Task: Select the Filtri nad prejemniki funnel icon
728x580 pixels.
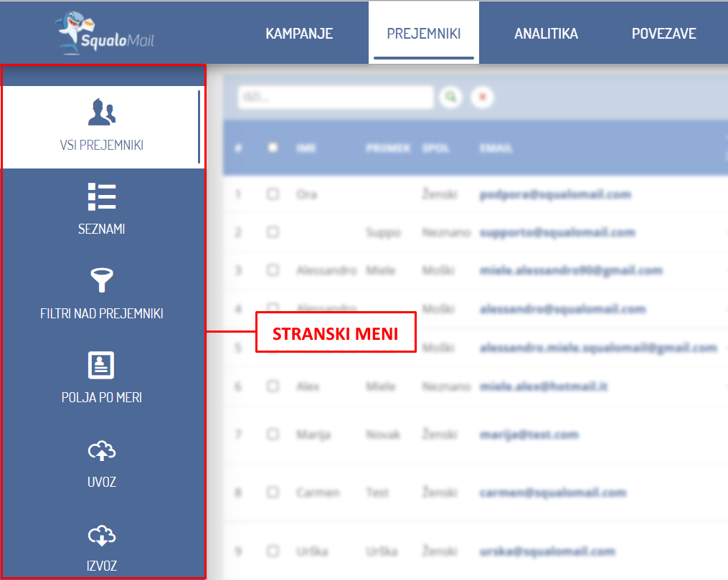Action: click(102, 280)
